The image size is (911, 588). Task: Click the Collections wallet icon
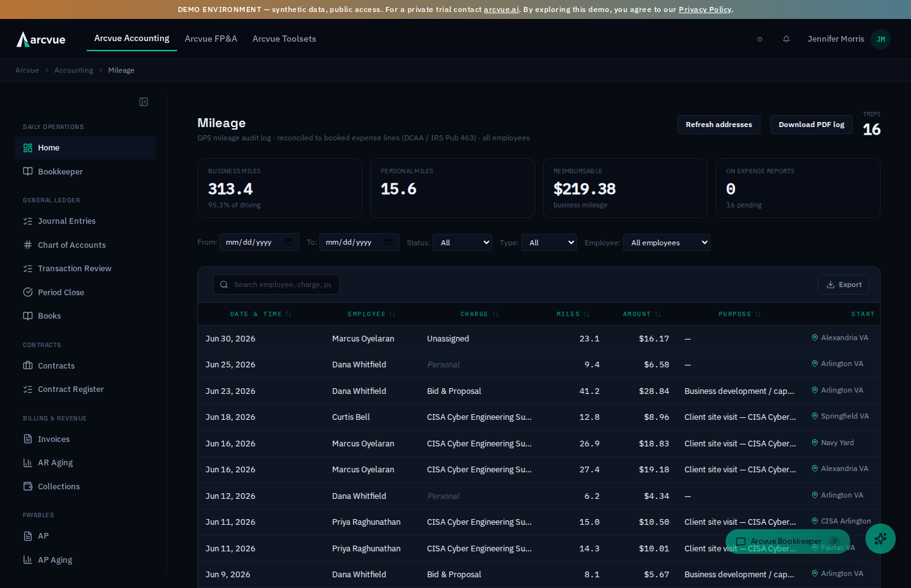28,486
